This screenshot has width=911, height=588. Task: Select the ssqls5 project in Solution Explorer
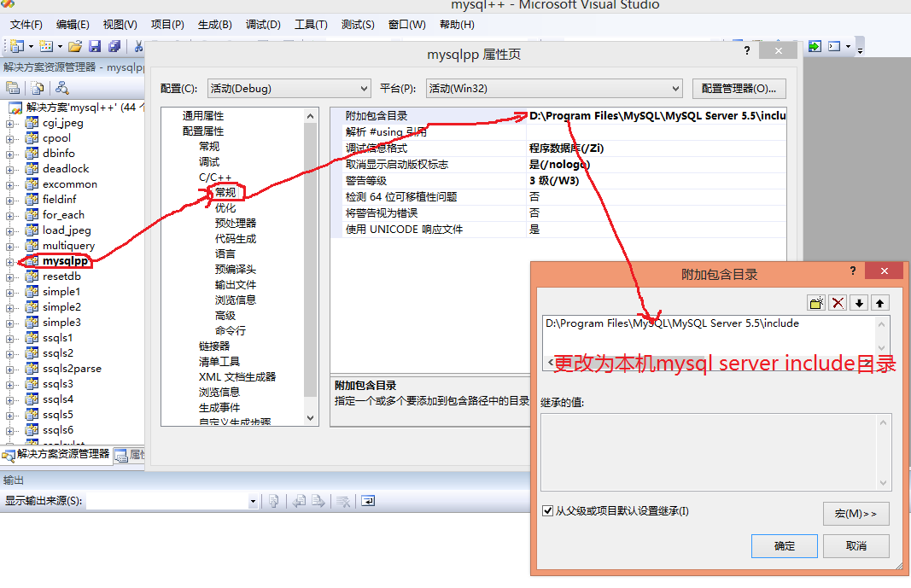(x=58, y=415)
